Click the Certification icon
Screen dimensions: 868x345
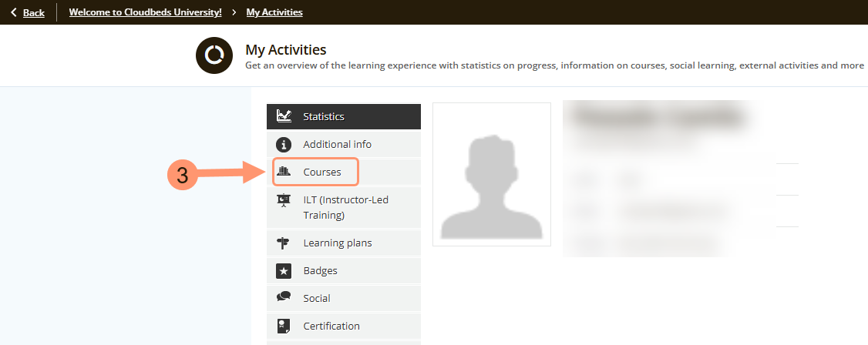[x=284, y=326]
